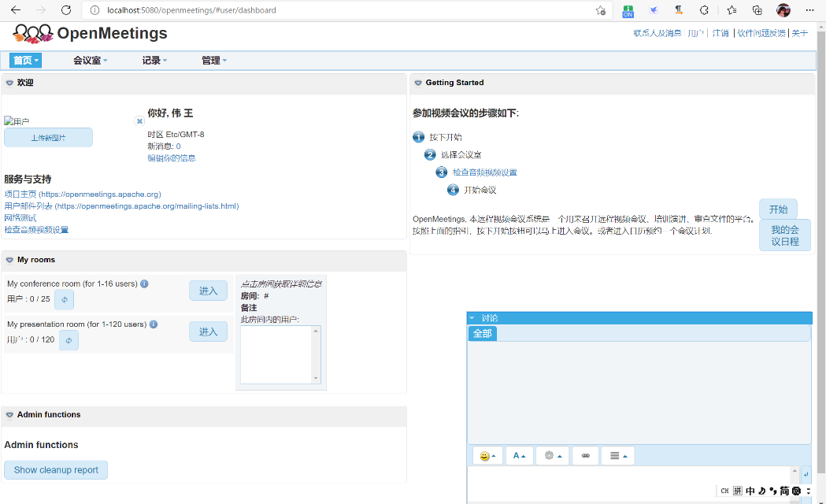Collapse the Admin functions panel
This screenshot has width=826, height=504.
(x=9, y=415)
